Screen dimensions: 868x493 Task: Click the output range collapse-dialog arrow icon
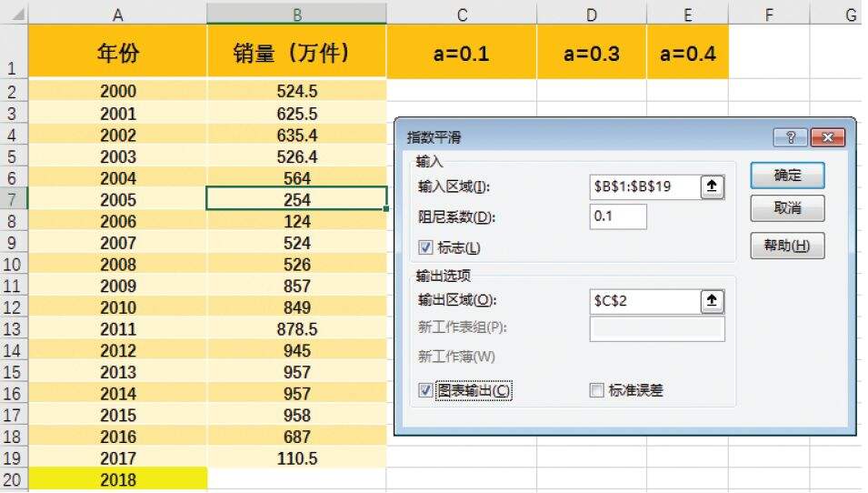(x=712, y=301)
